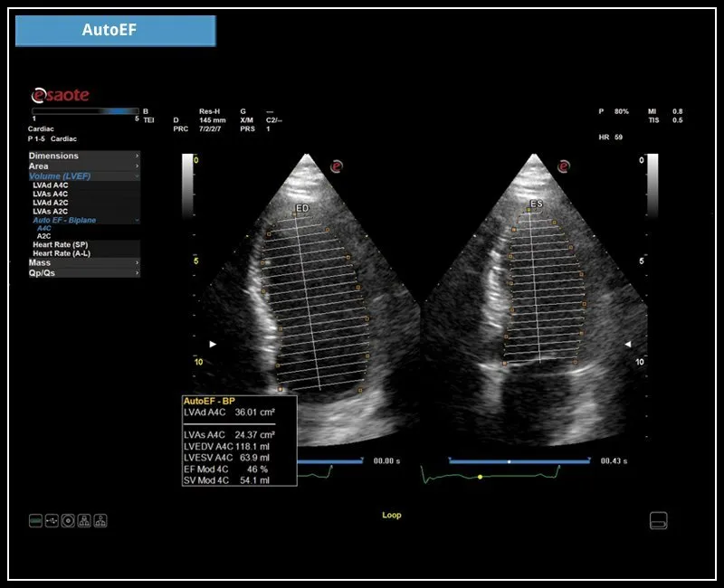
Task: Select the Heart Rate (SP) measurement
Action: [x=61, y=244]
